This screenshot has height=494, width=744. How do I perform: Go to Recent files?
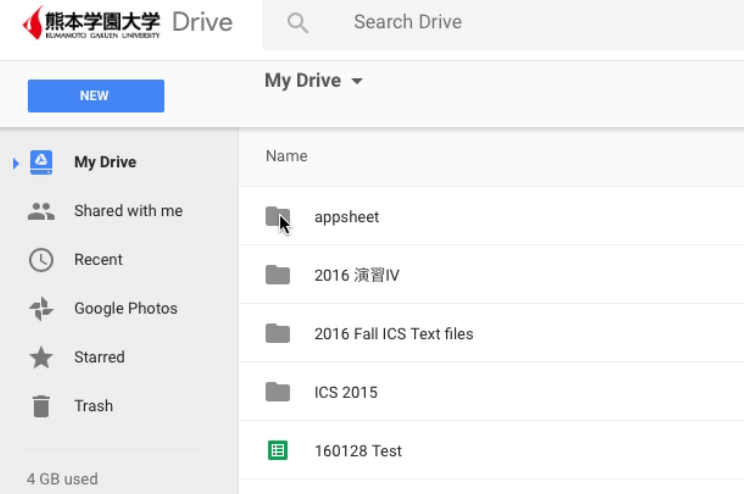98,260
